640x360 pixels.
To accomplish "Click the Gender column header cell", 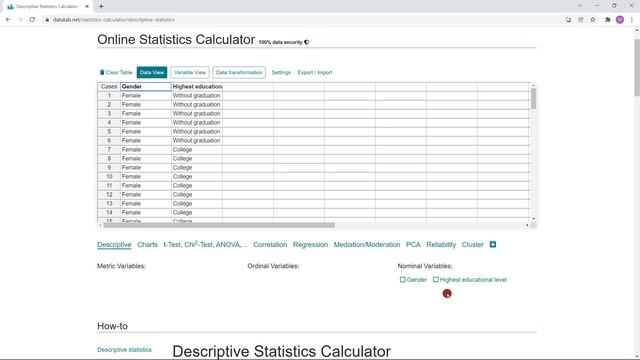I will click(x=146, y=87).
